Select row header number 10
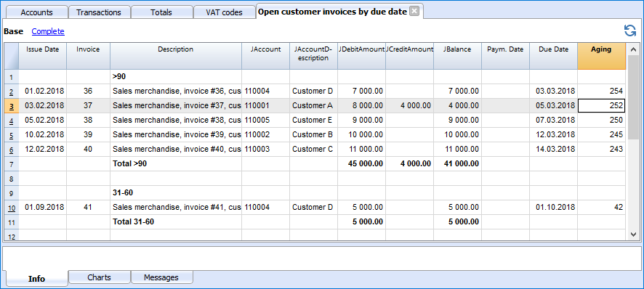The height and width of the screenshot is (289, 644). pyautogui.click(x=11, y=208)
